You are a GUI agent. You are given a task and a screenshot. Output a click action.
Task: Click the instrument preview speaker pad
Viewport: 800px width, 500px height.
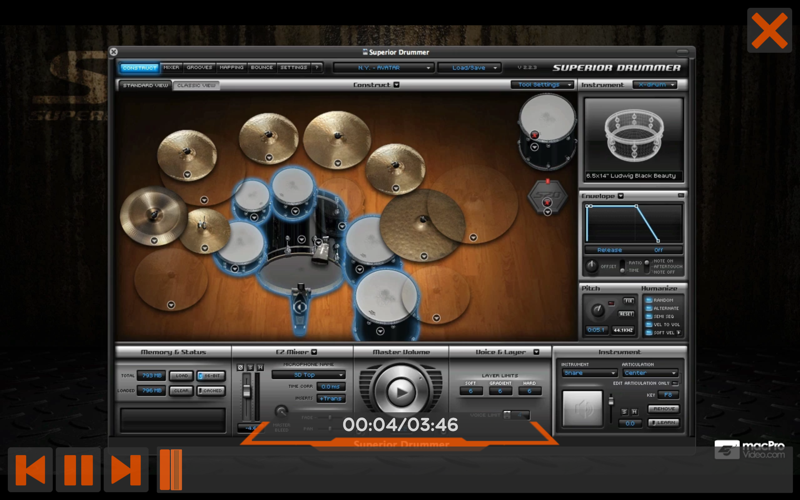[583, 408]
